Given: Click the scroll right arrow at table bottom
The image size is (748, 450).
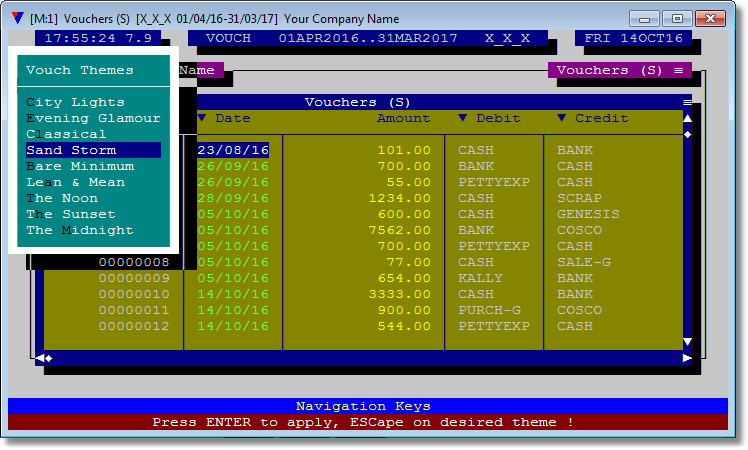Looking at the screenshot, I should click(x=687, y=358).
